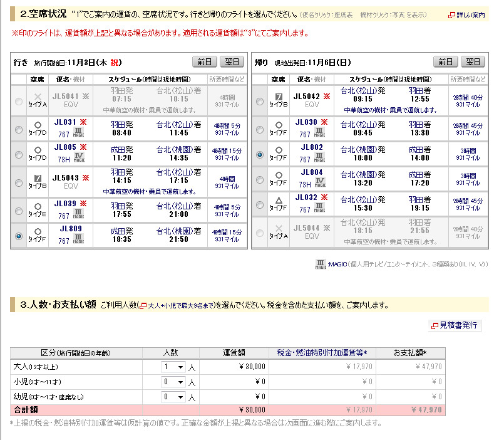
Task: Click the circle availability icon for JL809
Action: click(38, 231)
